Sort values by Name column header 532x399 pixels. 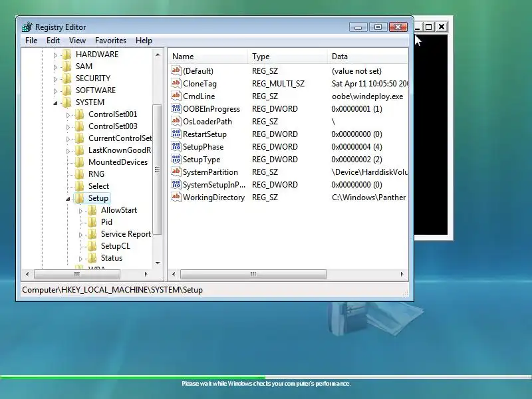pos(207,57)
